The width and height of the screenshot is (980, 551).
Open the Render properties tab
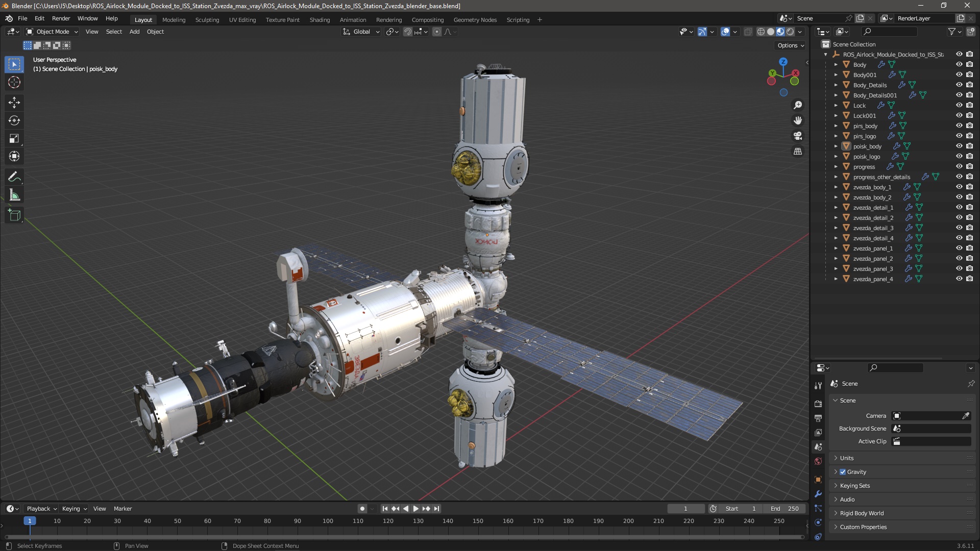coord(818,404)
